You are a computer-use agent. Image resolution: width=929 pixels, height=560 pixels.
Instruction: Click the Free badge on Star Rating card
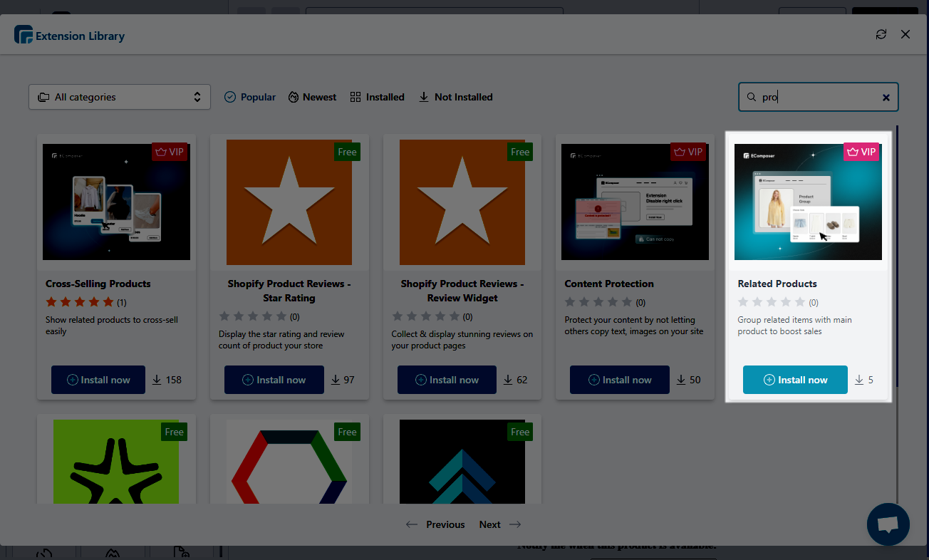(x=348, y=152)
